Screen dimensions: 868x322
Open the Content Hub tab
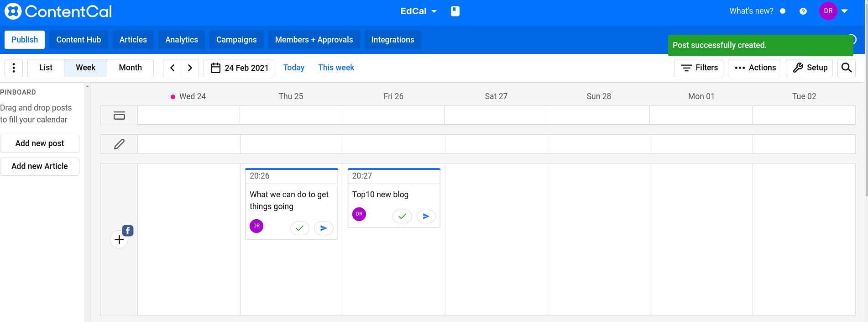[x=78, y=40]
